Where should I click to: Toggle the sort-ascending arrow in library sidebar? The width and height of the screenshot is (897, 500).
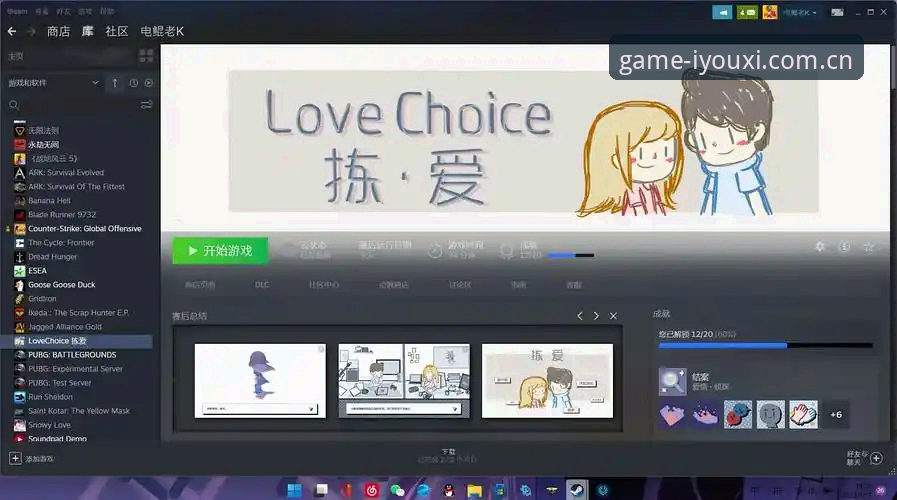tap(115, 83)
